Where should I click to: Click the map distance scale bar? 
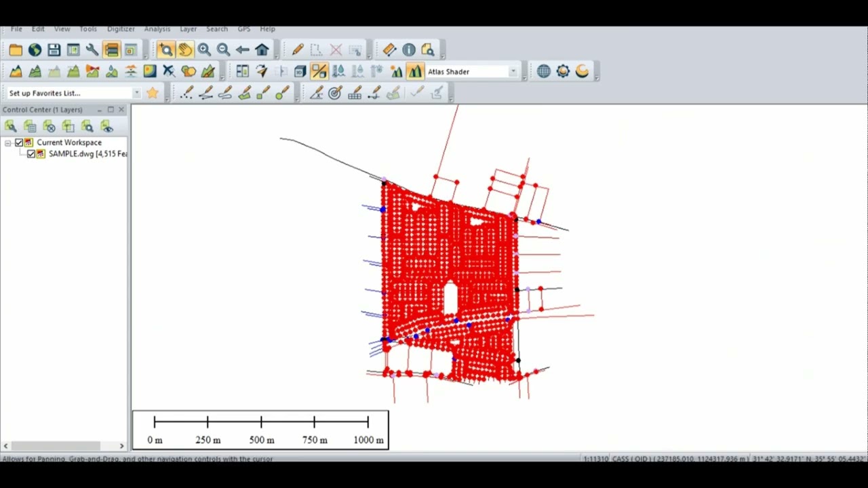(x=260, y=430)
